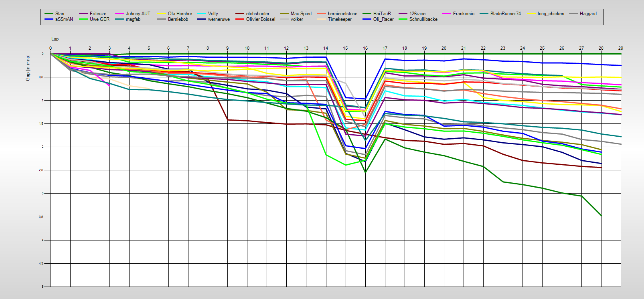Click the volker legend label
Viewport: 644px width, 299px height.
coord(297,19)
